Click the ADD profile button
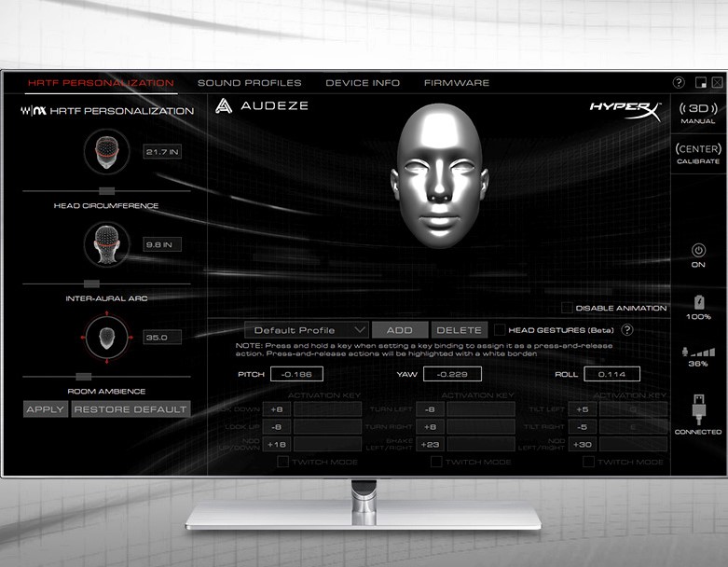 pos(399,330)
